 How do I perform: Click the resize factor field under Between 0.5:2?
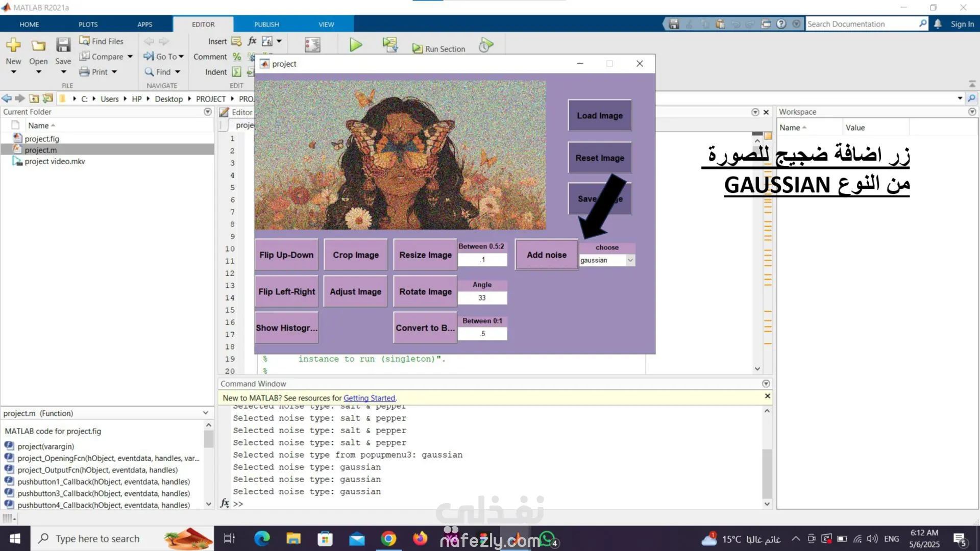482,260
